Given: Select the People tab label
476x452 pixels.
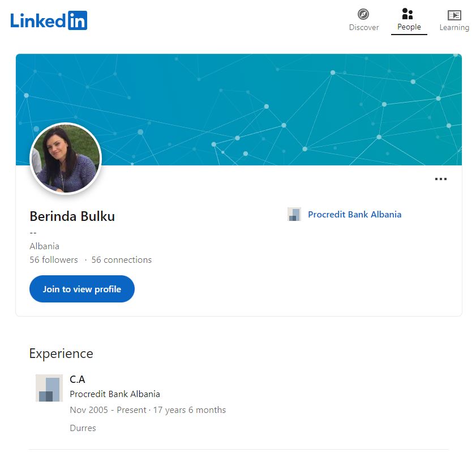Looking at the screenshot, I should click(409, 27).
